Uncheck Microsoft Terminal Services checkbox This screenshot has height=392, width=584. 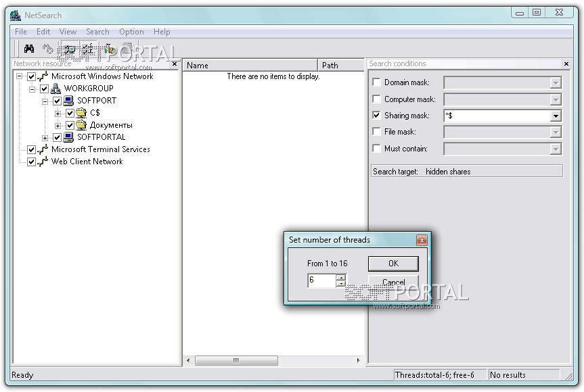pyautogui.click(x=31, y=149)
